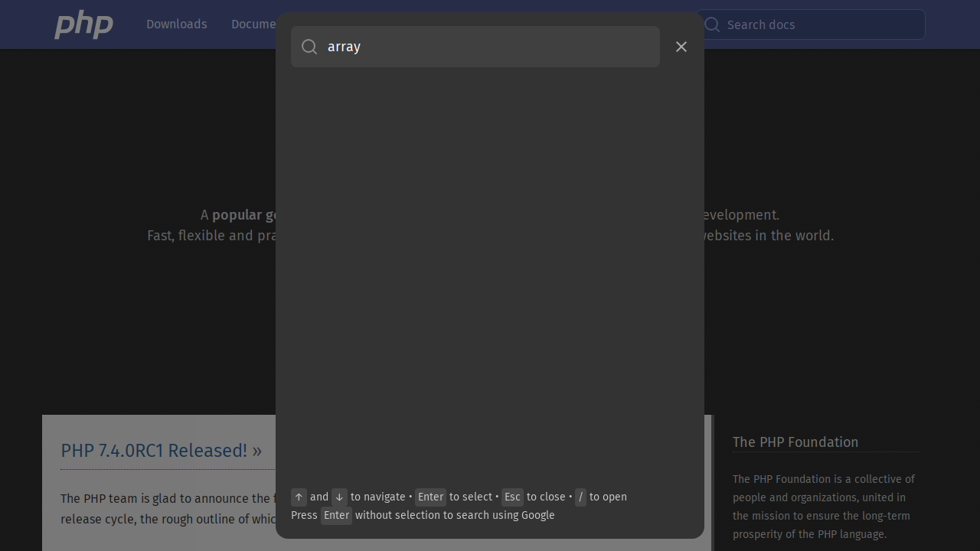Click the Esc key badge
980x551 pixels.
512,497
